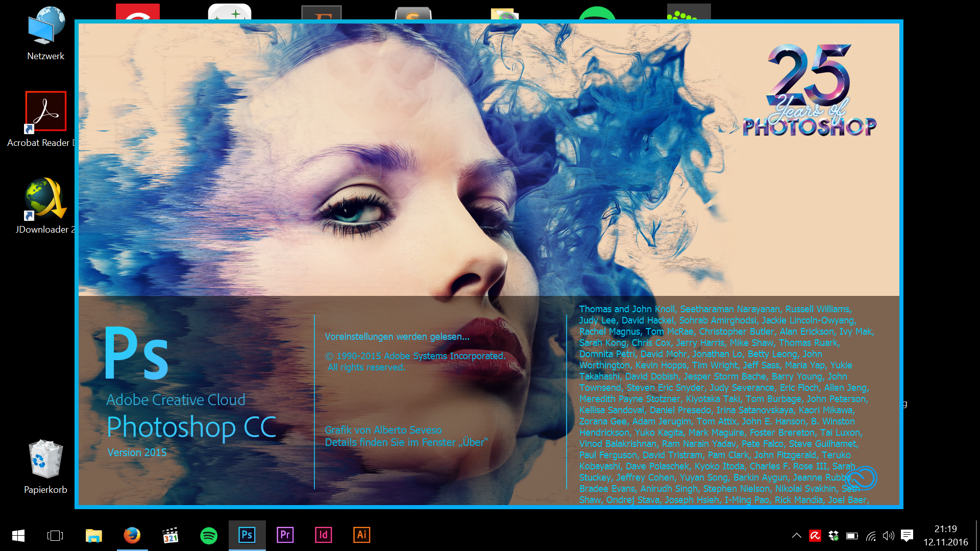Open the Windows Start menu
The width and height of the screenshot is (980, 551).
(18, 536)
